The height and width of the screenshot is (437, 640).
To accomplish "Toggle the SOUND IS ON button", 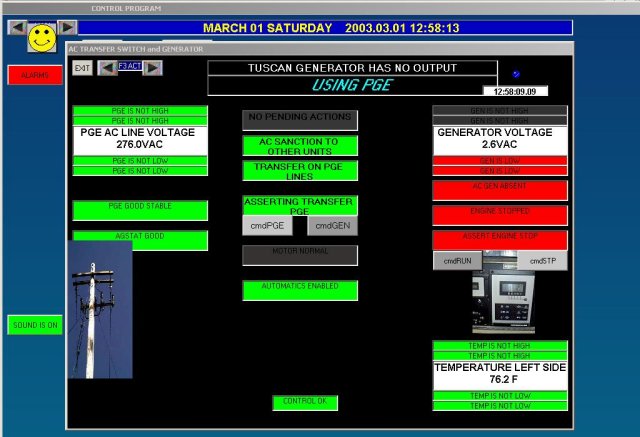I will tap(34, 325).
